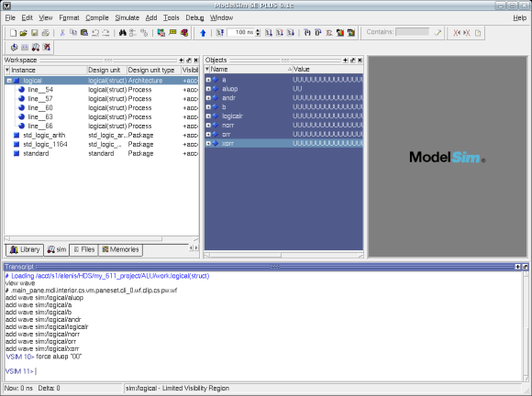This screenshot has height=396, width=532.
Task: Expand the logicalr signal
Action: pos(208,115)
